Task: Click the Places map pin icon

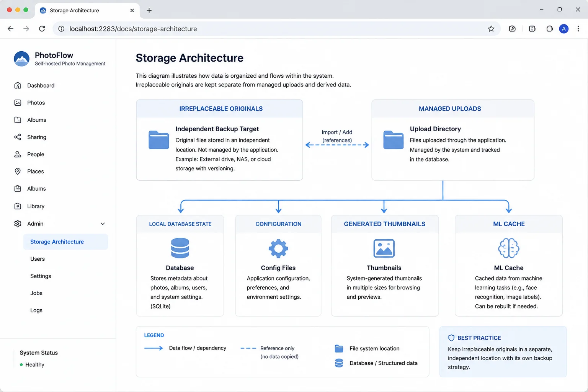Action: [x=18, y=171]
